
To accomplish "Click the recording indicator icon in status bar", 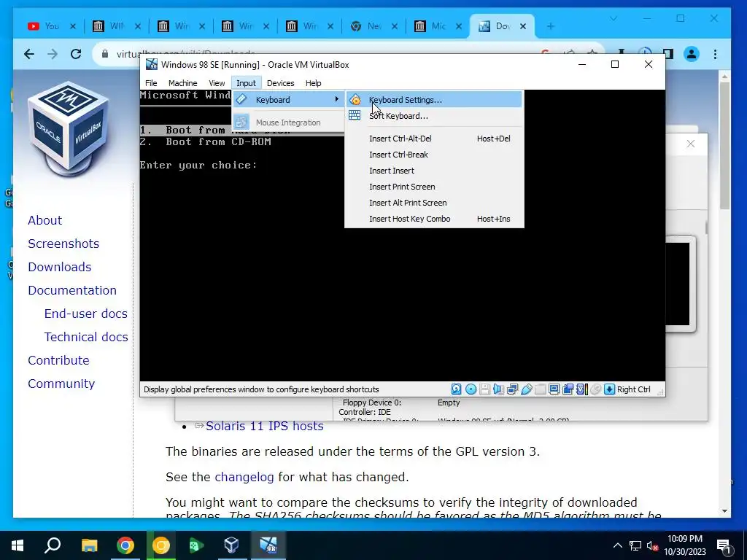I will [x=568, y=389].
